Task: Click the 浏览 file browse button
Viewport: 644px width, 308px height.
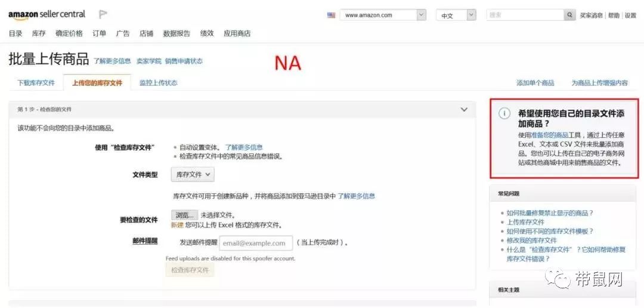Action: (x=184, y=215)
